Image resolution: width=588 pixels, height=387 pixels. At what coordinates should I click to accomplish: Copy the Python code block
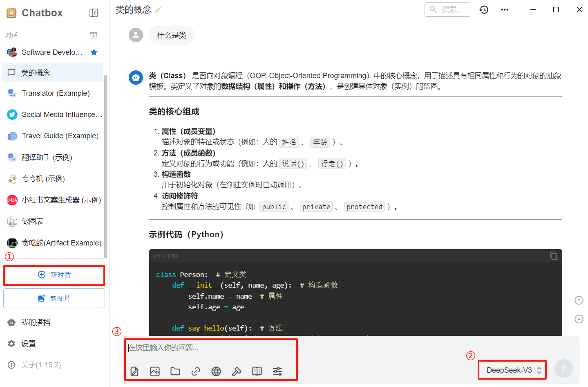[x=554, y=256]
